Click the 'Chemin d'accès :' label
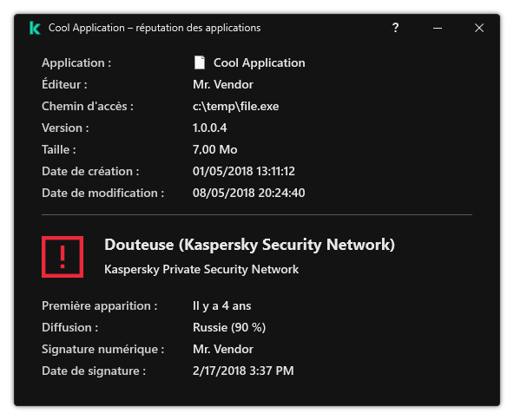 tap(88, 107)
